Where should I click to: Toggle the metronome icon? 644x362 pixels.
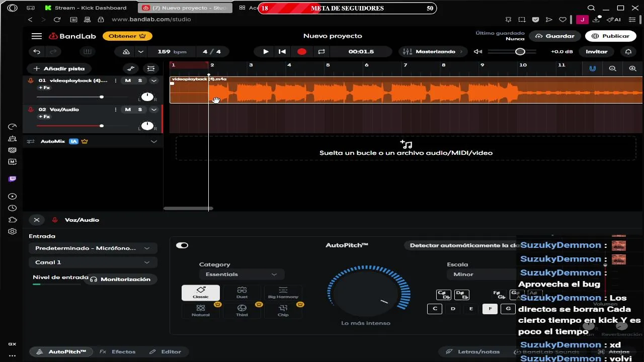(x=126, y=52)
